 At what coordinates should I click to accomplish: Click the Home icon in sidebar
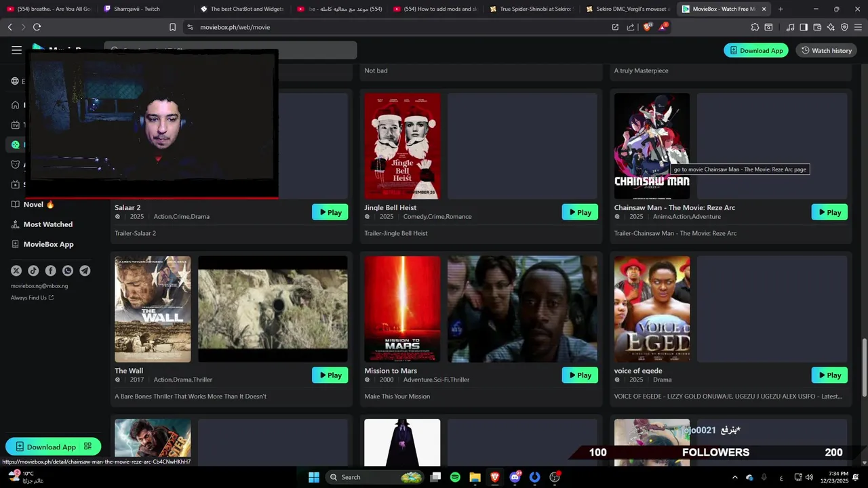[x=15, y=105]
